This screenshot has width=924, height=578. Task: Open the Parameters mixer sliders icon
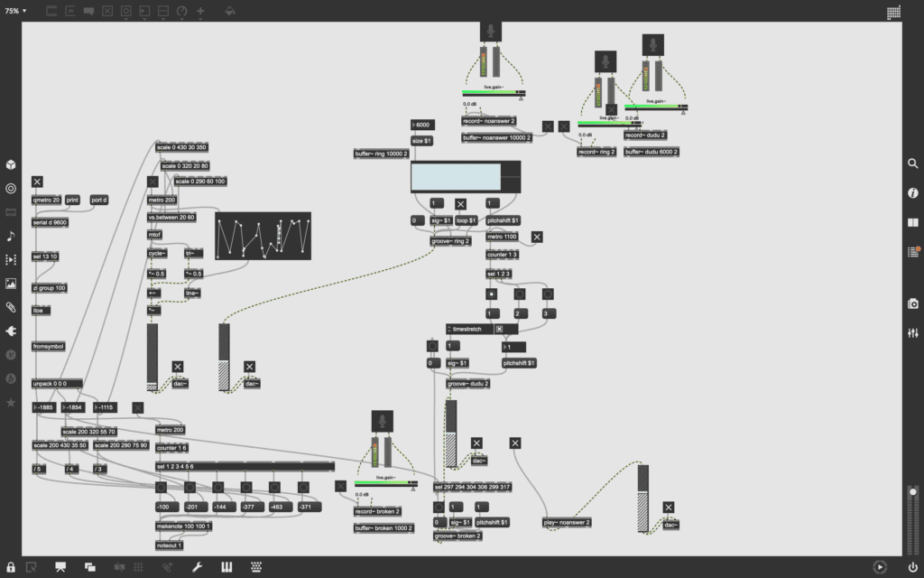click(x=913, y=333)
